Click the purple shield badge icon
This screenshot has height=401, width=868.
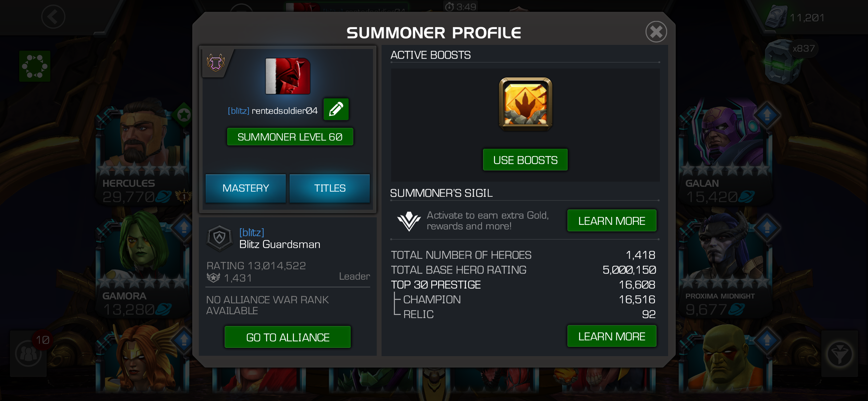(216, 63)
